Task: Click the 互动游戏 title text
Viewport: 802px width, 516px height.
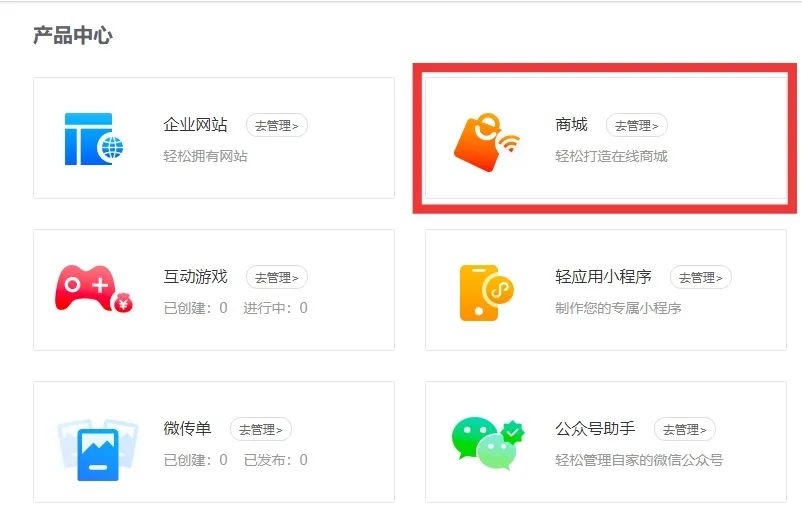Action: (x=196, y=277)
